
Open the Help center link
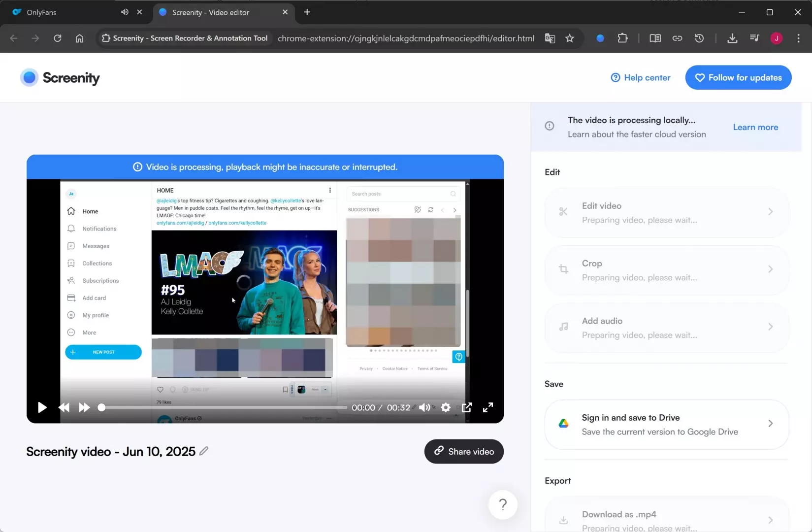click(x=641, y=77)
